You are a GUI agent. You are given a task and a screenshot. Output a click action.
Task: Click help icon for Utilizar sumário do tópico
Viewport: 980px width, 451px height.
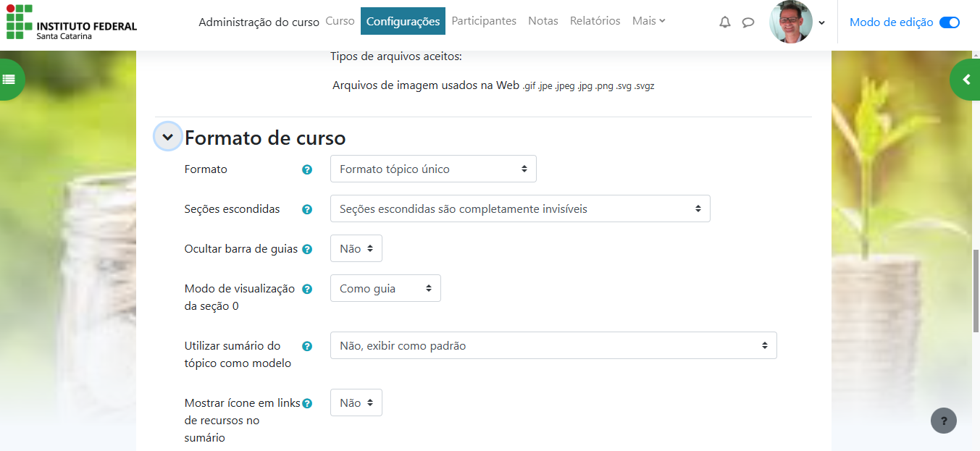click(307, 346)
